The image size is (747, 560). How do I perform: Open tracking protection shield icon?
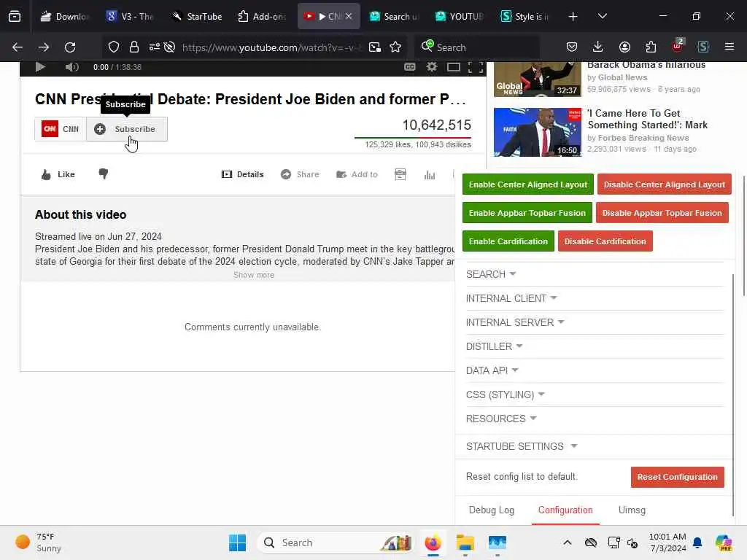113,47
